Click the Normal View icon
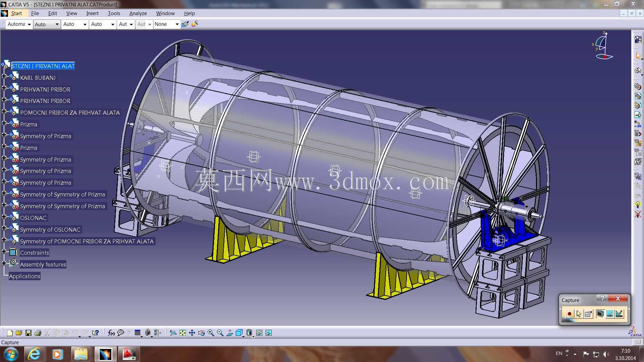Screen dimensions: 644x362 coord(230,333)
